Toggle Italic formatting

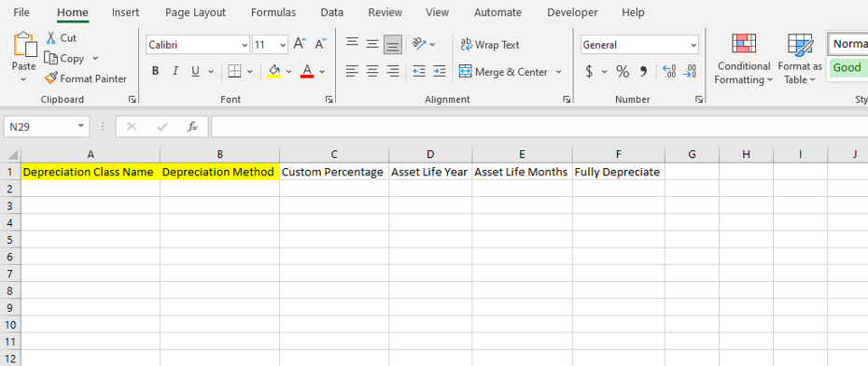[175, 72]
